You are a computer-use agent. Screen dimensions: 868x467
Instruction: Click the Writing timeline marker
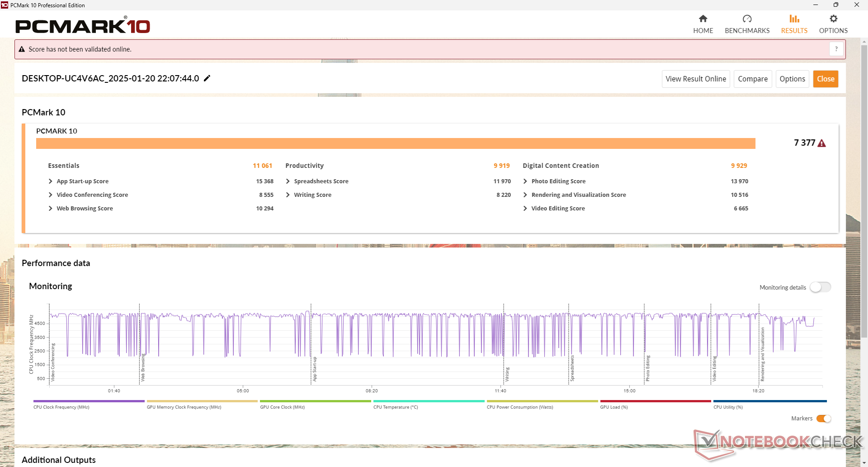pyautogui.click(x=507, y=374)
